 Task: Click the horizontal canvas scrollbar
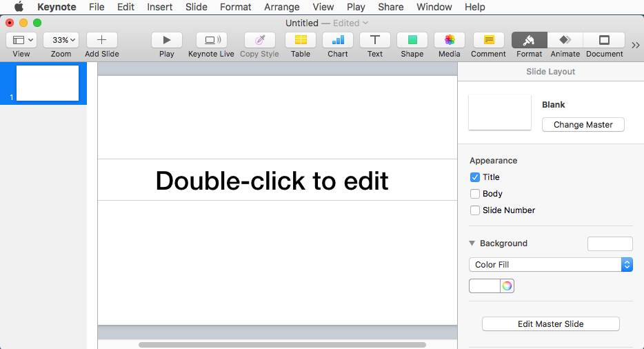tap(282, 345)
